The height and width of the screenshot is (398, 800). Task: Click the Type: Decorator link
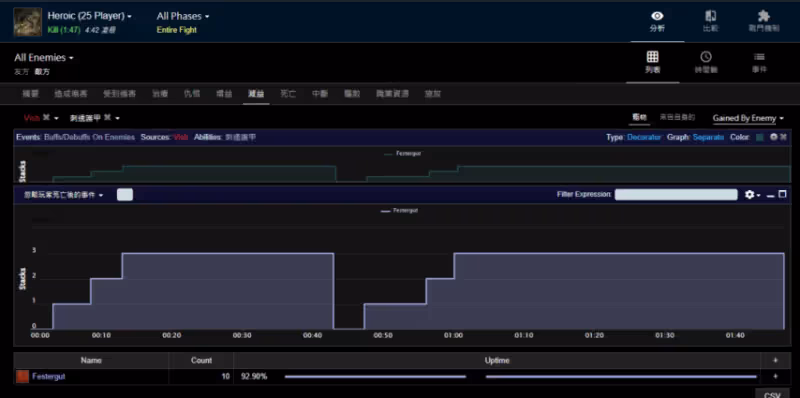(x=644, y=137)
